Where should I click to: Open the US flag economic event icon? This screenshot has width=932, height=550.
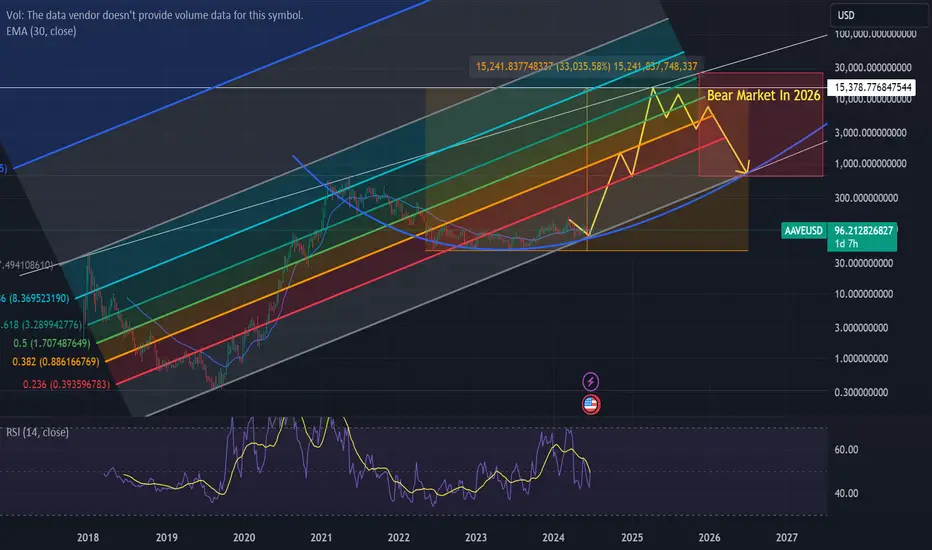coord(590,404)
